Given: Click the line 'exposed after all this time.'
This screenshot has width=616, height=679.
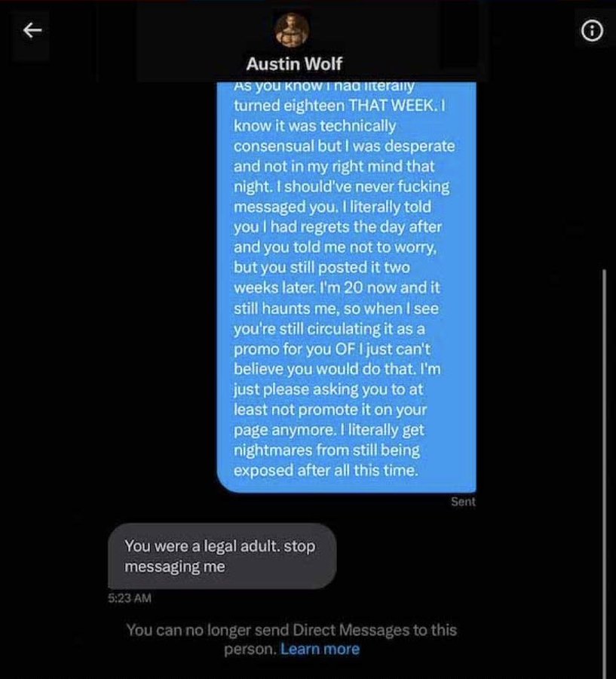Looking at the screenshot, I should (x=326, y=470).
